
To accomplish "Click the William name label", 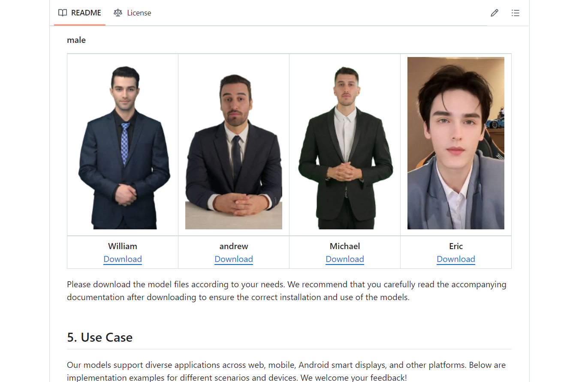I will (x=123, y=246).
